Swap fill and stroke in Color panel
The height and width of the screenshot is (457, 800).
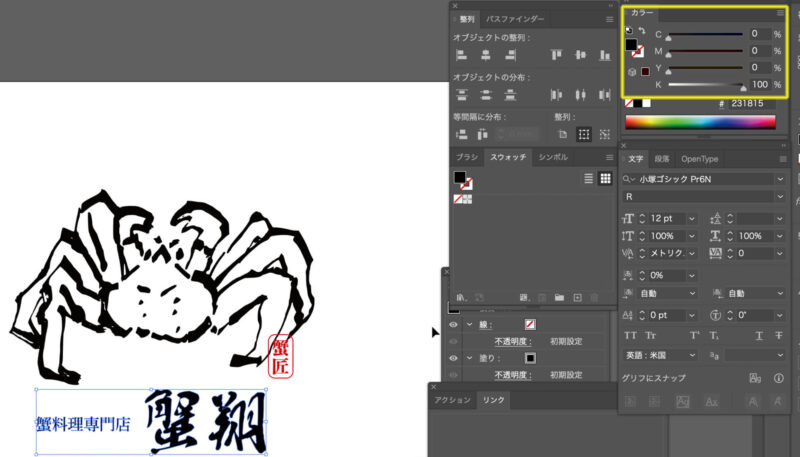point(642,31)
